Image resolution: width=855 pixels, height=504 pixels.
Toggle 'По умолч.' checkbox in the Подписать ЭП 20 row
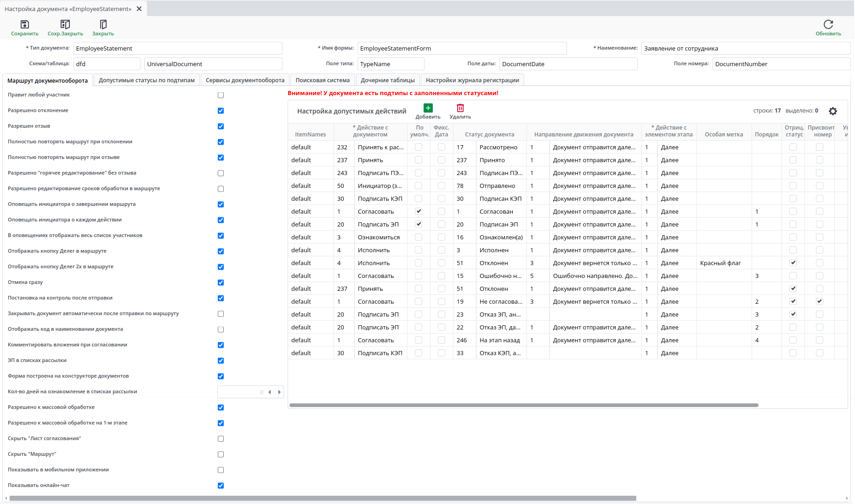419,224
